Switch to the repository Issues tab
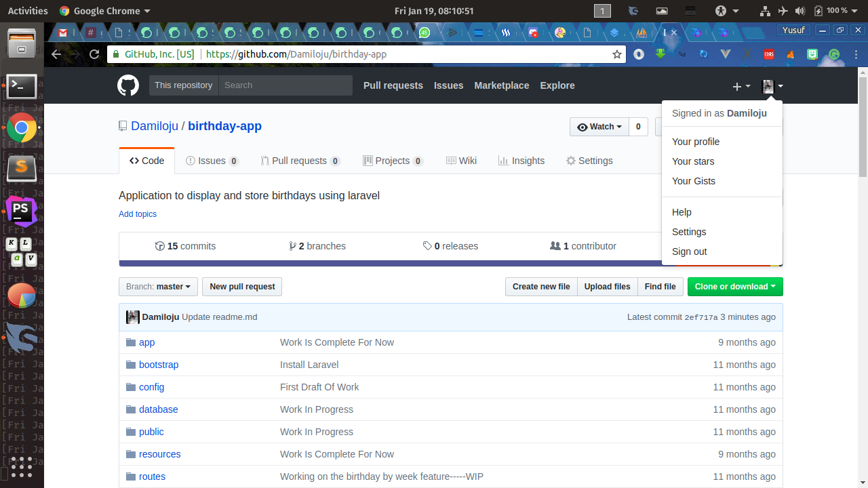Image resolution: width=868 pixels, height=488 pixels. pos(212,161)
